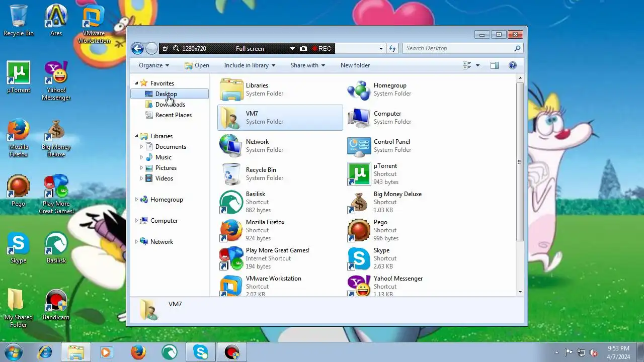Expand the Pictures library node
Viewport: 644px width, 362px height.
coord(141,168)
